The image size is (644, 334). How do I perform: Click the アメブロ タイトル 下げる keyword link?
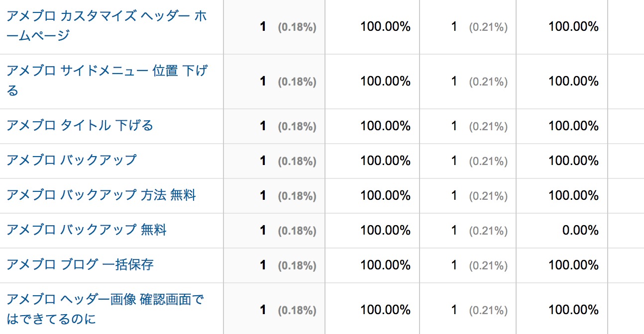click(80, 125)
